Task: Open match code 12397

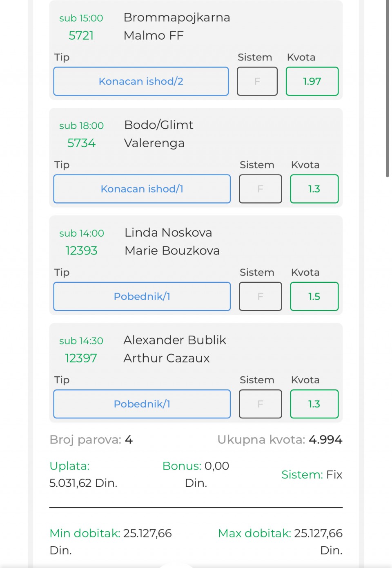Action: [81, 358]
